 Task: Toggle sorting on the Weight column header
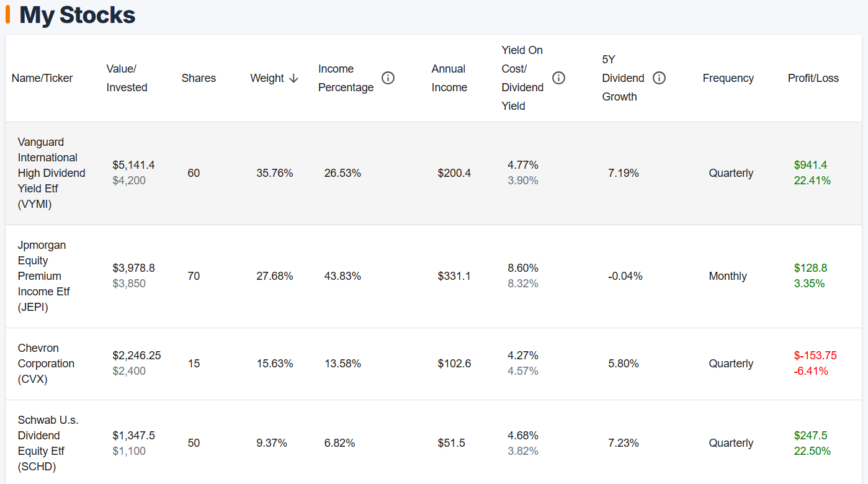[267, 78]
